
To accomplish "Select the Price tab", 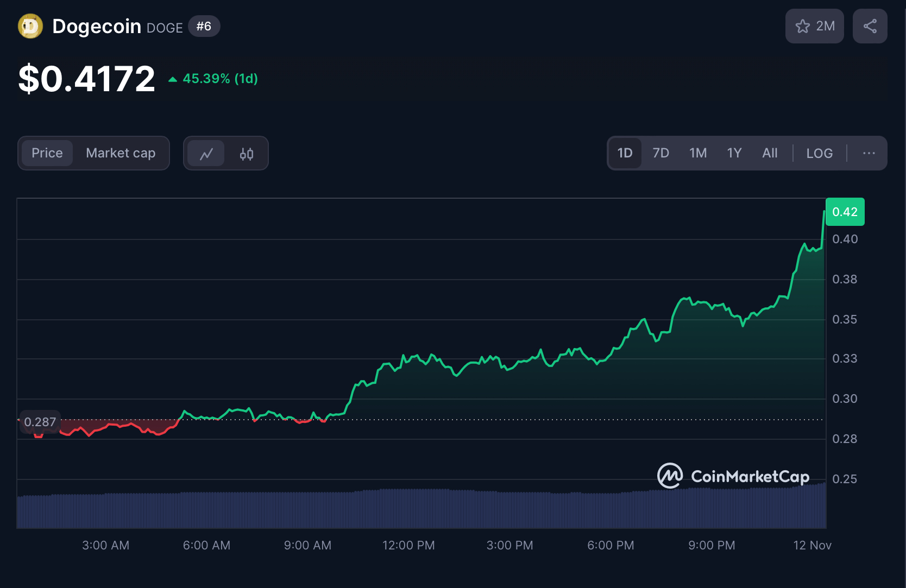I will tap(47, 153).
